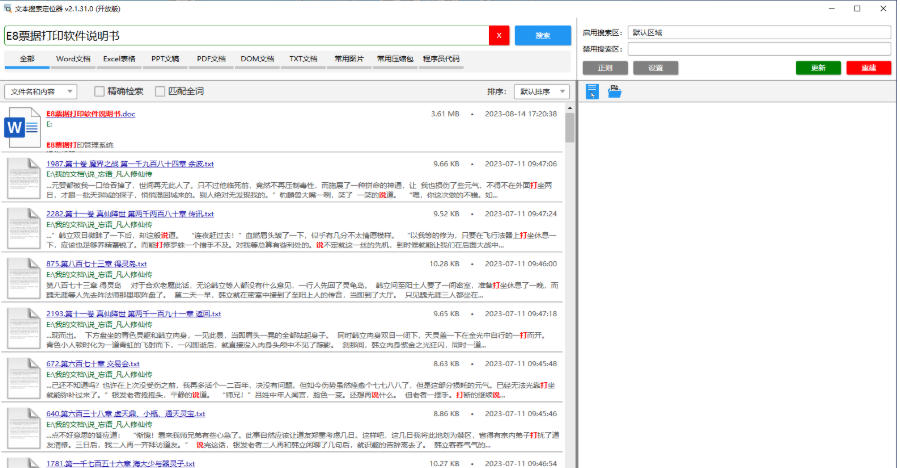The width and height of the screenshot is (900, 468).
Task: Click the date 2023-07-11 09:47:06
Action: [x=521, y=164]
